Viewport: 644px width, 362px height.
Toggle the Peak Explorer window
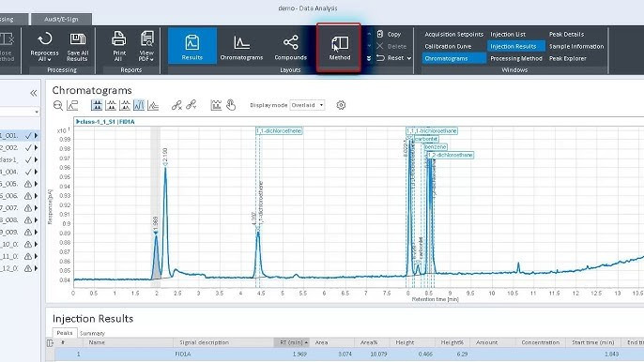[568, 58]
